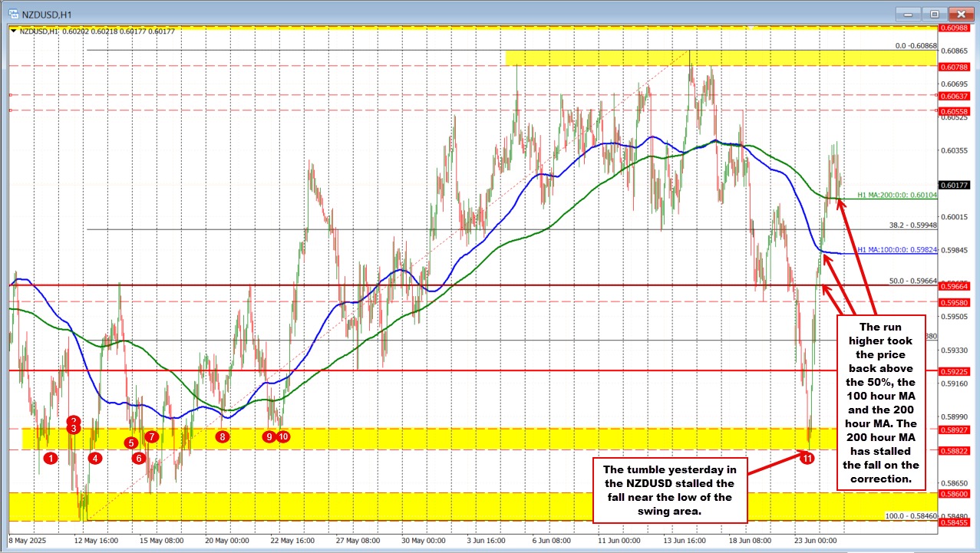Screen dimensions: 980x553
Task: Close the NZDUSD,H1 chart window
Action: (x=960, y=13)
